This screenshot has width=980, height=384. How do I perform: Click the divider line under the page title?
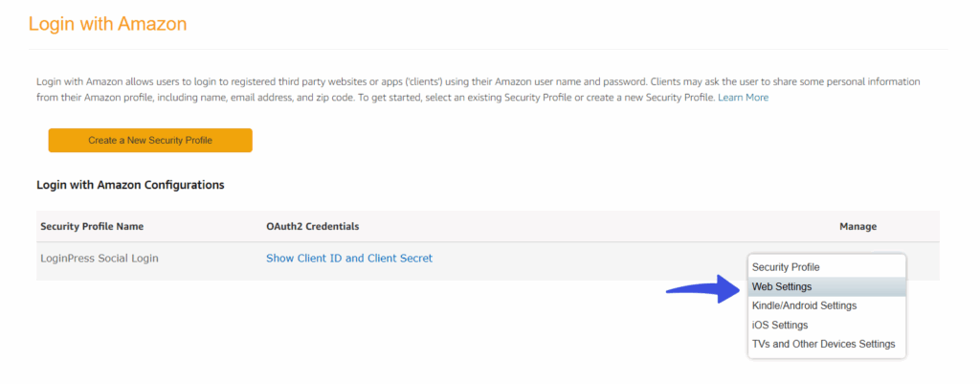tap(488, 49)
